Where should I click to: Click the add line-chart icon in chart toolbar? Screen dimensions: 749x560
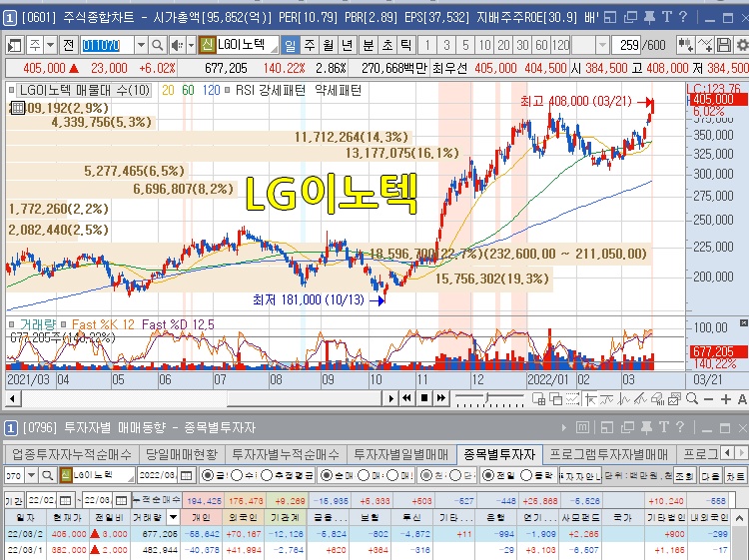(705, 45)
